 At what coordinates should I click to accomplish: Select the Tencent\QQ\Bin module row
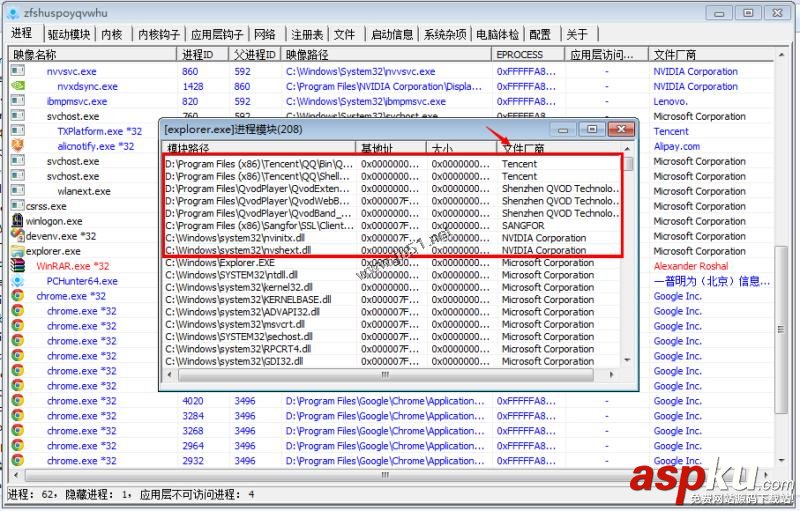pos(392,164)
